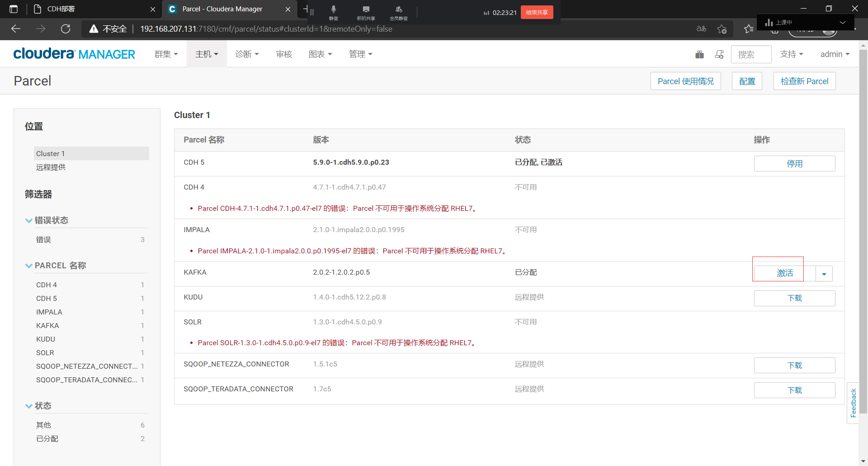Open the 主机 menu

click(207, 54)
